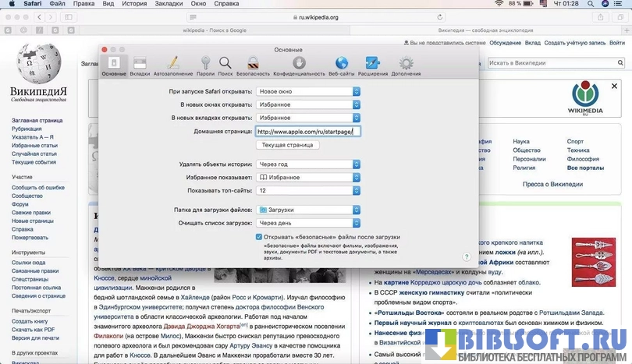Open the Пароли preferences pane
Screen dimensions: 632x364
205,65
